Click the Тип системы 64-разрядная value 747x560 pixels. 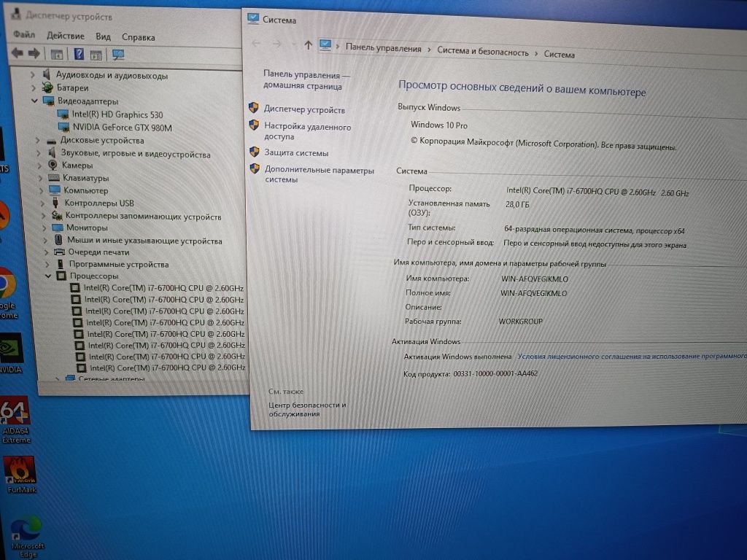[x=594, y=230]
